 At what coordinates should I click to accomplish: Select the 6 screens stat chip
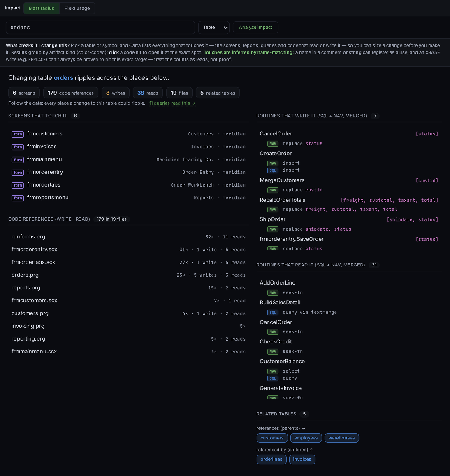tap(24, 93)
